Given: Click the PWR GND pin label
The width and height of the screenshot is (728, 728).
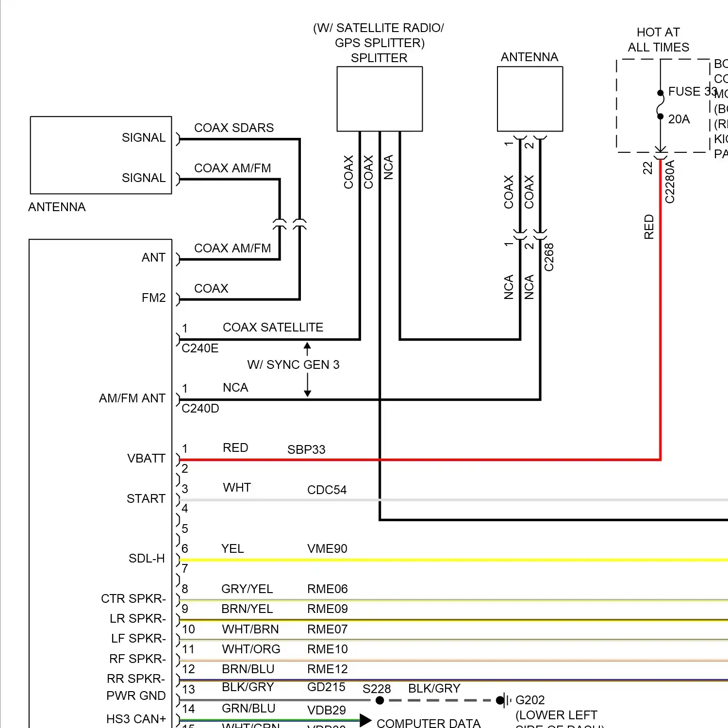Looking at the screenshot, I should [x=136, y=695].
